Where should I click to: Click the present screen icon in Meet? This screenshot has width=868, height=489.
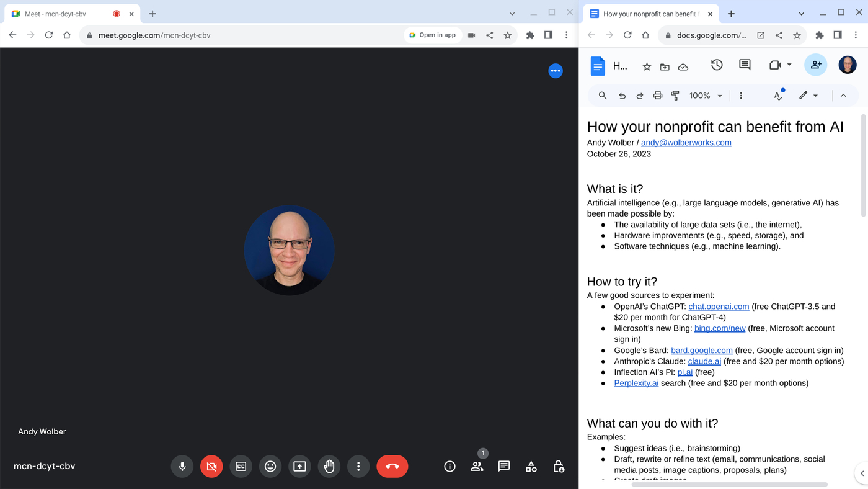coord(299,466)
